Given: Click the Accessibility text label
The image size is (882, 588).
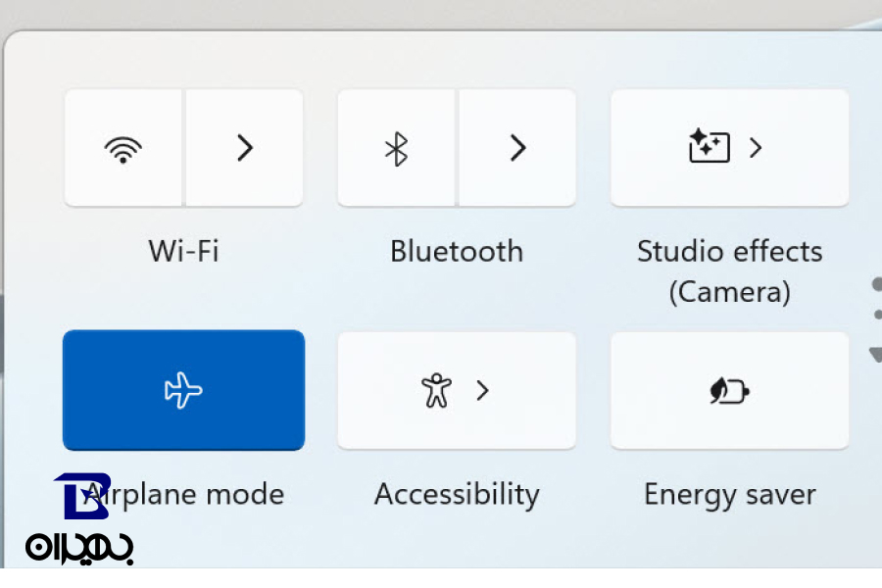Looking at the screenshot, I should click(x=457, y=494).
